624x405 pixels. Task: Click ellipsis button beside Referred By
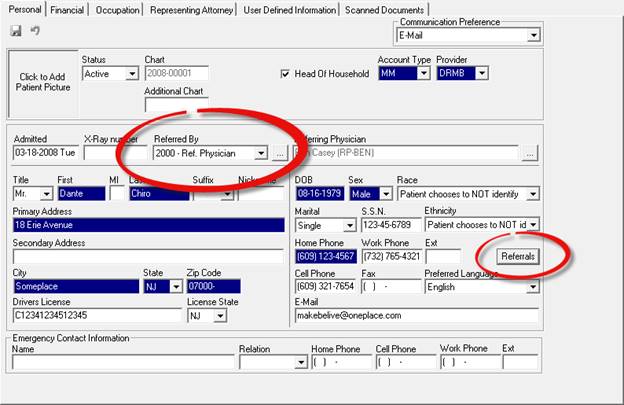point(281,153)
